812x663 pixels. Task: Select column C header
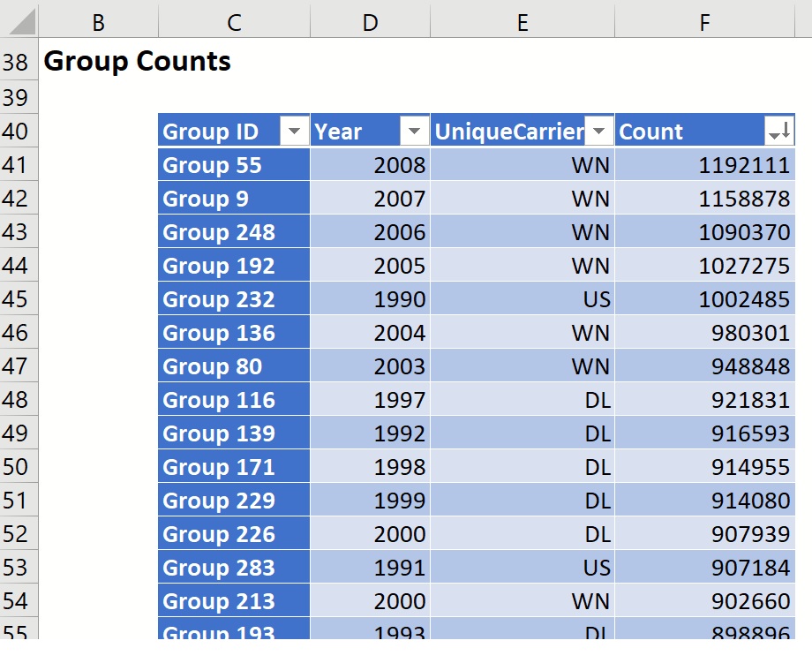point(234,23)
